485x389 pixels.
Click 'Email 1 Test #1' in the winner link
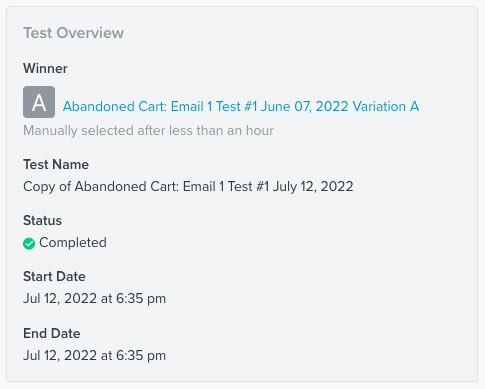tap(214, 107)
